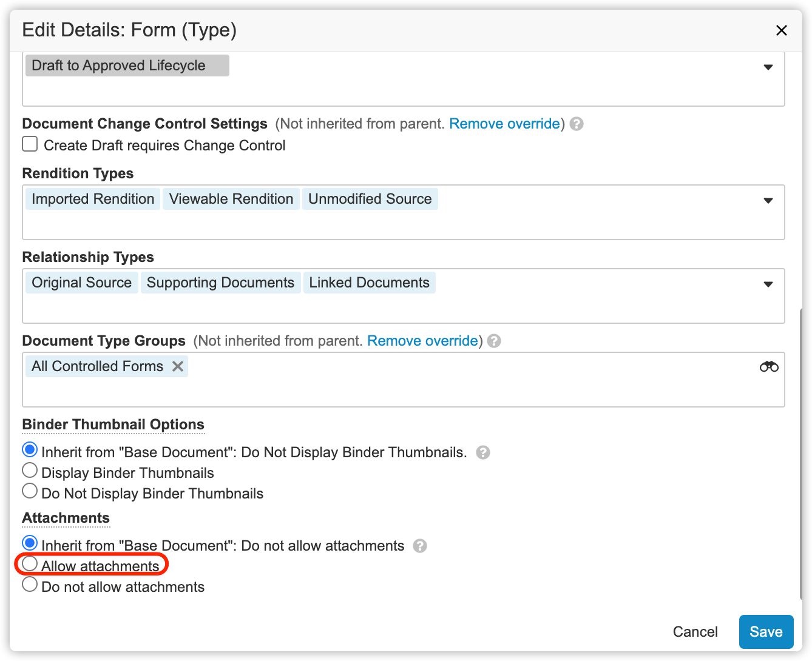Choose Do not allow attachments option
Image resolution: width=812 pixels, height=661 pixels.
pos(30,585)
